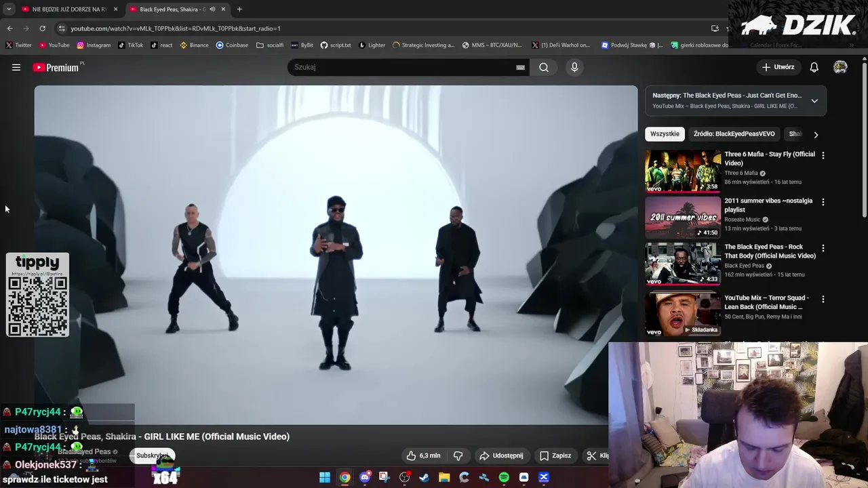868x488 pixels.
Task: View site information icon in address bar
Action: point(62,28)
